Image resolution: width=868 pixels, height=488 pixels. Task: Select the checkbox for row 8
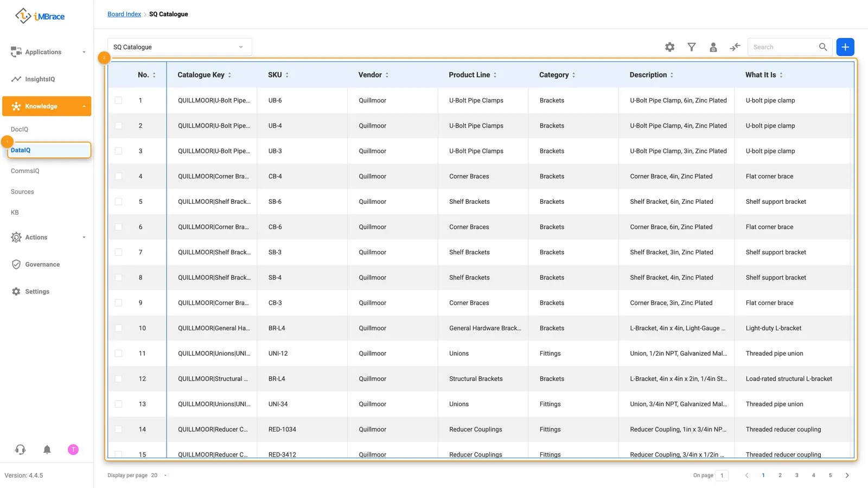pos(118,278)
